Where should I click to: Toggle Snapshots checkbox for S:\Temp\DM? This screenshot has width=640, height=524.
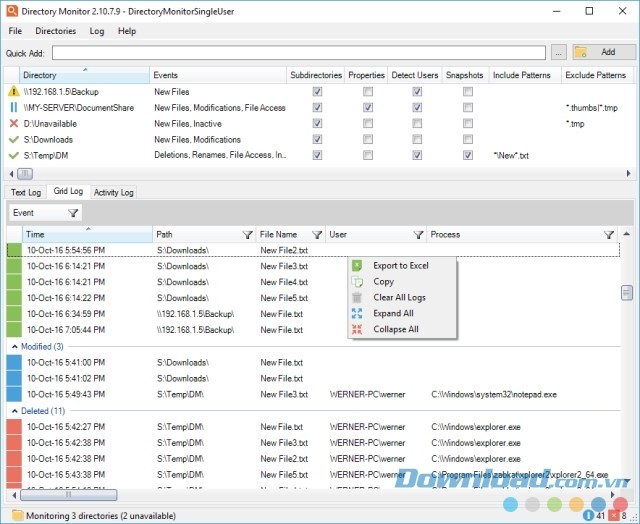coord(468,155)
